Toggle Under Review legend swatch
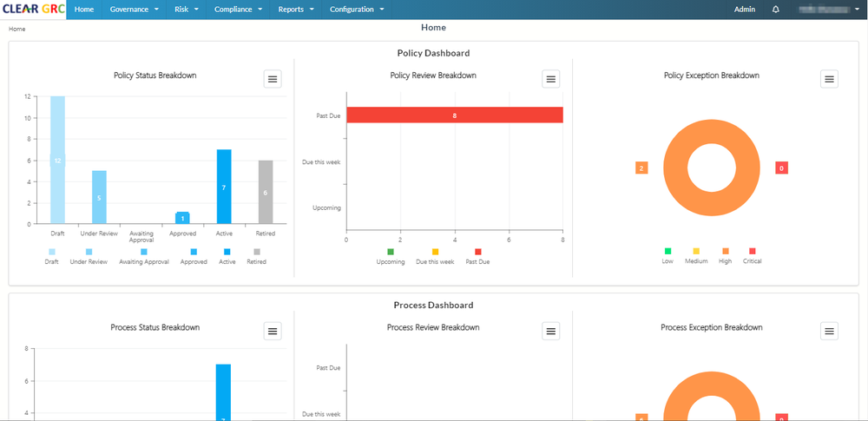The width and height of the screenshot is (868, 421). coord(89,252)
